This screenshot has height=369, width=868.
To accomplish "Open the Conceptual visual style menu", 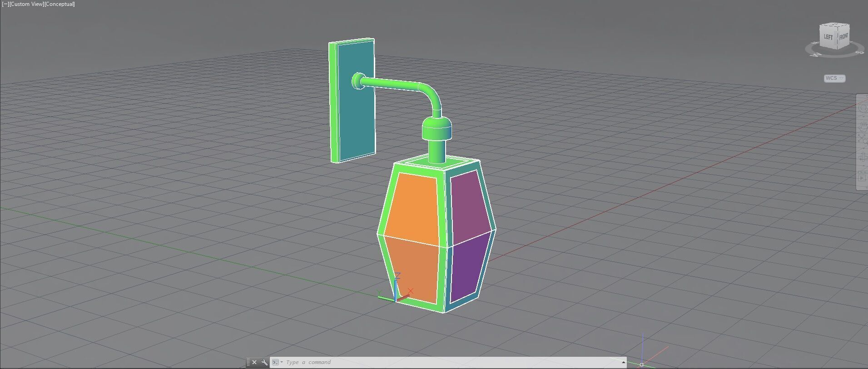I will pyautogui.click(x=60, y=4).
